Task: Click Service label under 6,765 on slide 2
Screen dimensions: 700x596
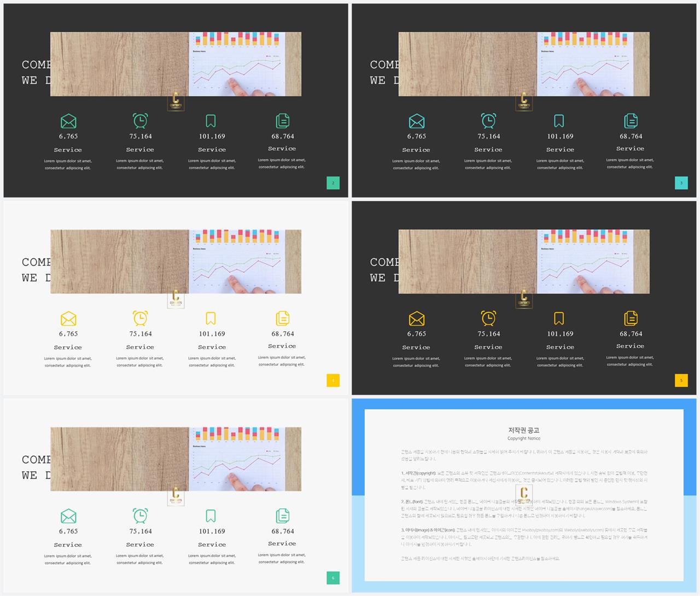Action: point(68,150)
